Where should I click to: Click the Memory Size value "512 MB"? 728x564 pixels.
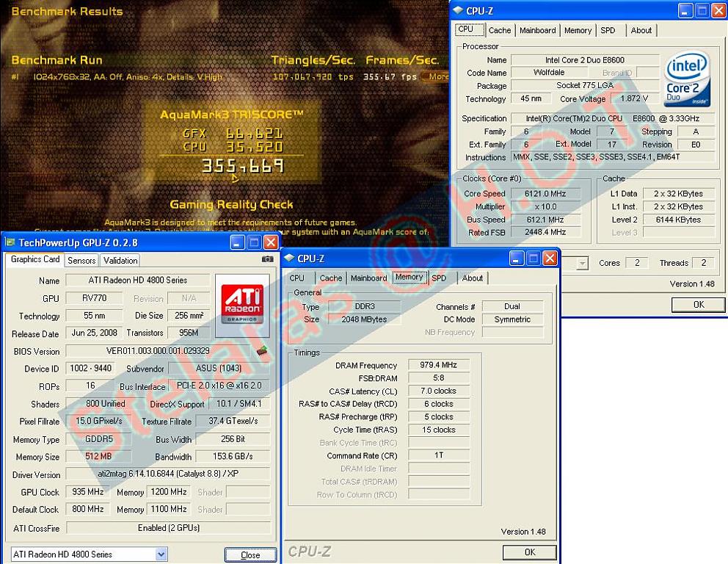[99, 457]
